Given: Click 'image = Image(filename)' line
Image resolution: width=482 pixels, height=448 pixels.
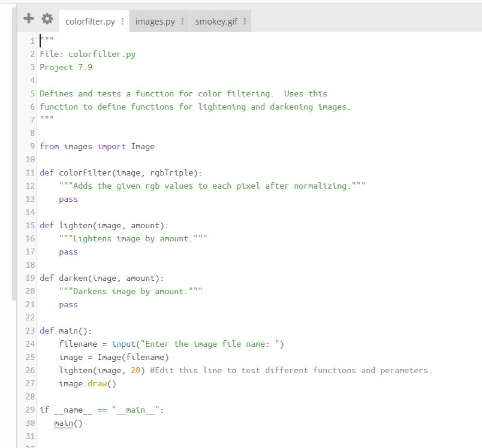Looking at the screenshot, I should [114, 358].
